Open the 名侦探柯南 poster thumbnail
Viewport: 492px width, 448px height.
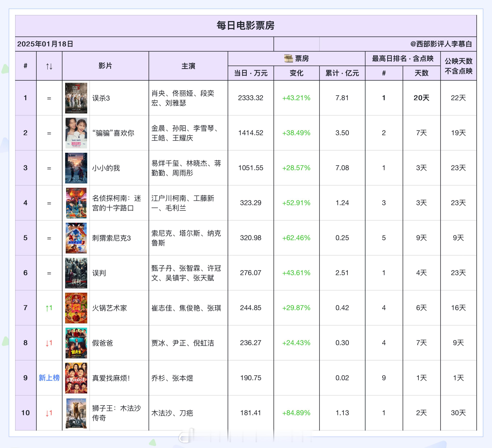click(x=76, y=203)
